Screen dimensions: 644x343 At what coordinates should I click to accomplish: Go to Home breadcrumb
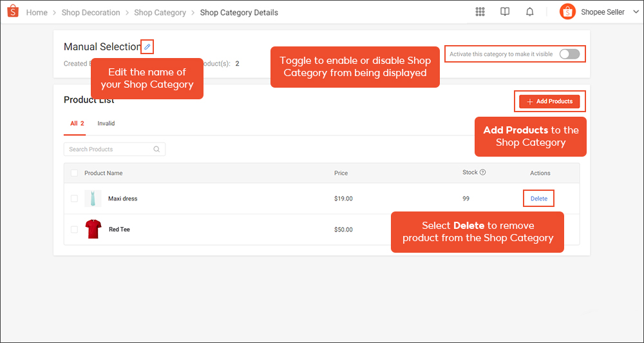[x=37, y=12]
